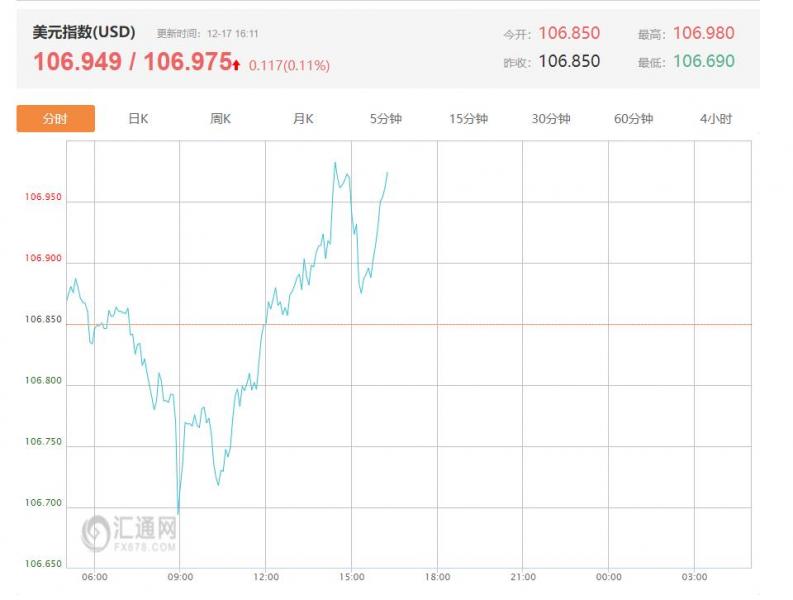Click the 汇通网 watermark logo on the chart
This screenshot has height=600, width=793.
(x=129, y=531)
